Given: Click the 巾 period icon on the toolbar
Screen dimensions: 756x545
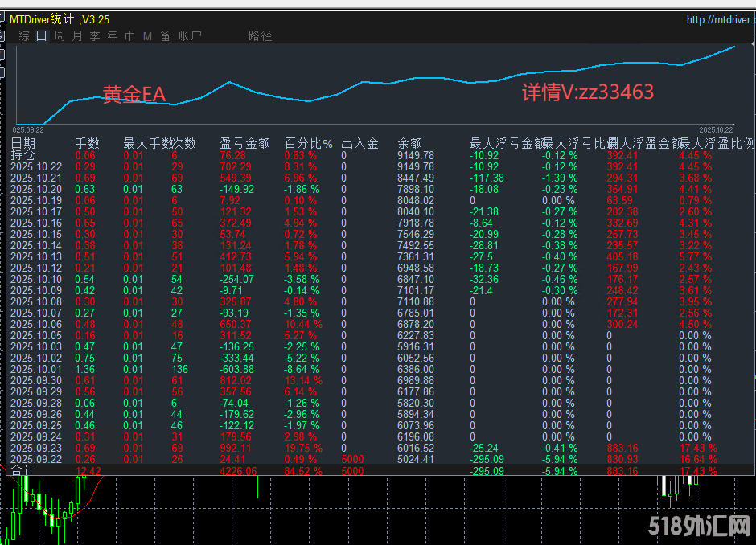Looking at the screenshot, I should coord(129,36).
